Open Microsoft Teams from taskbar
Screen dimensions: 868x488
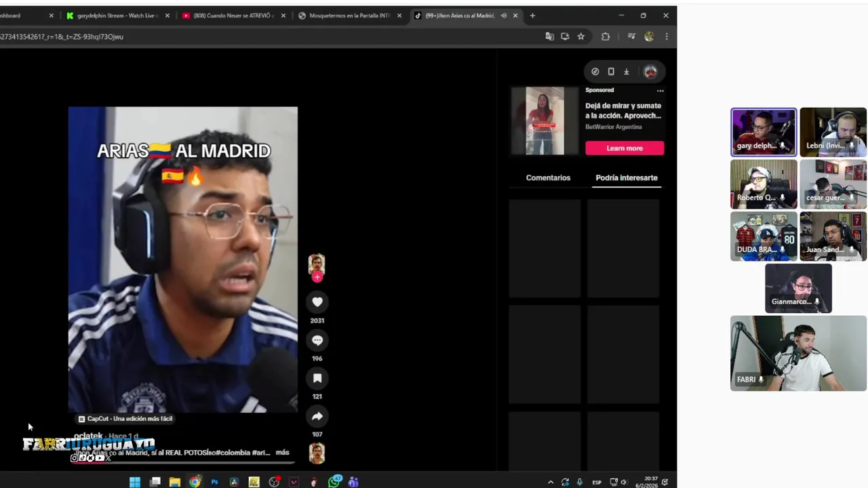click(x=353, y=482)
